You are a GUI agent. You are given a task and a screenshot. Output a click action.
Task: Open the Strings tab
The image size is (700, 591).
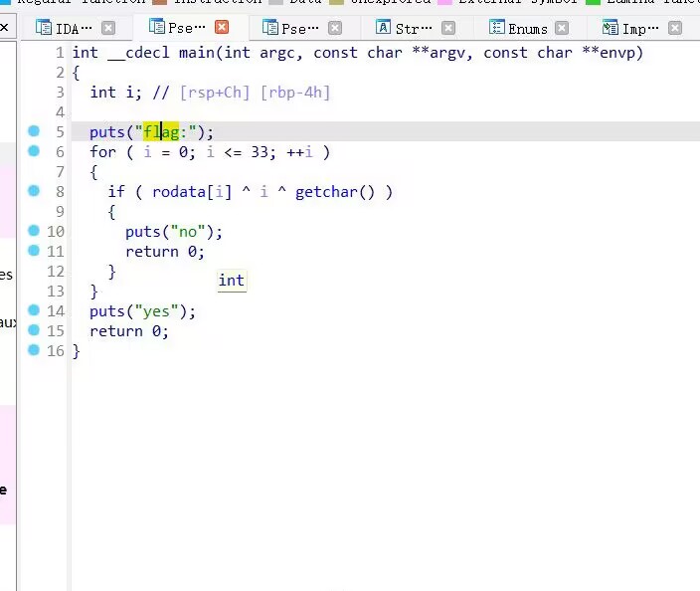tap(404, 29)
